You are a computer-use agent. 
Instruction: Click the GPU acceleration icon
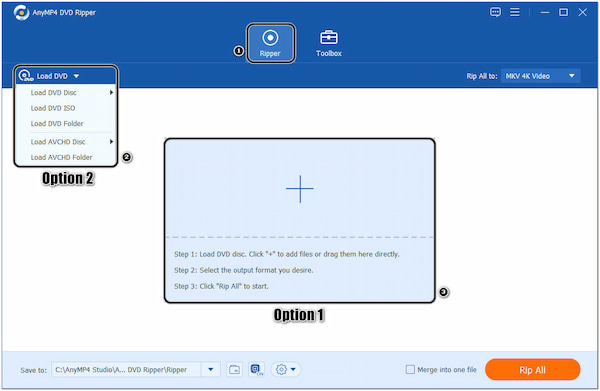[256, 370]
